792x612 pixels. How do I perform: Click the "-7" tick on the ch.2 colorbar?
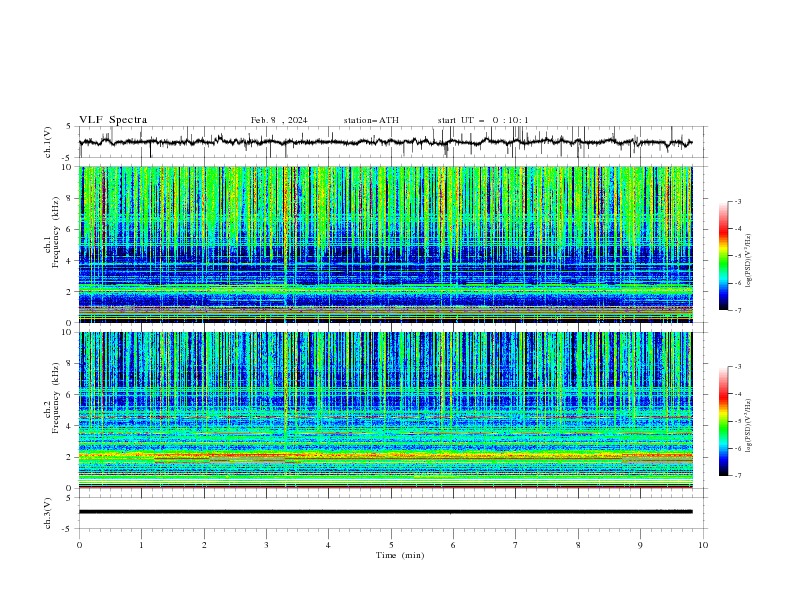coord(738,475)
